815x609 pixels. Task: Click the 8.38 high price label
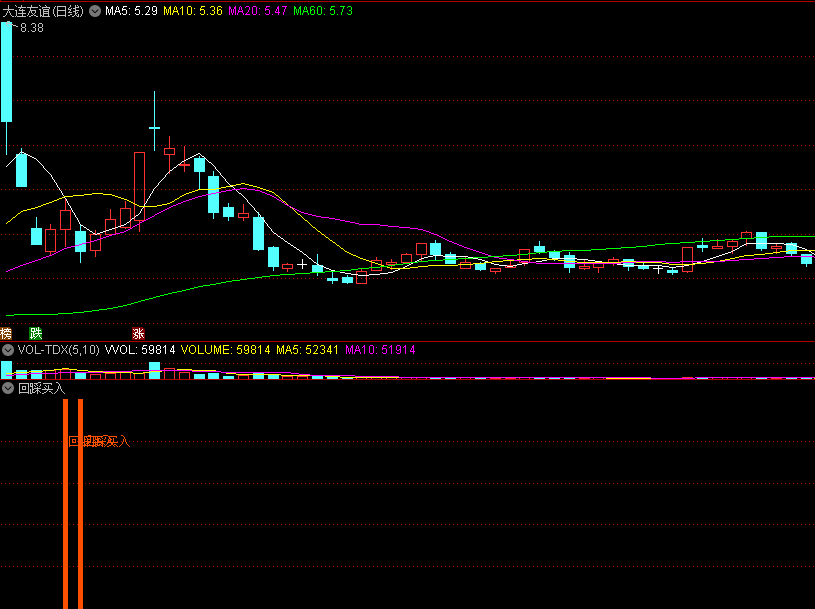click(x=32, y=28)
